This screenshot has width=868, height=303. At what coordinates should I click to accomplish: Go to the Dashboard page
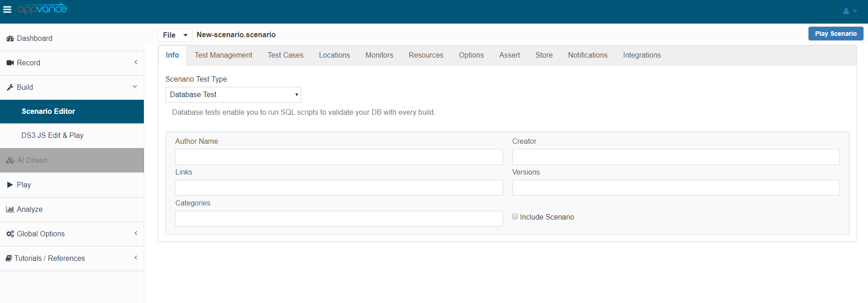pos(72,39)
